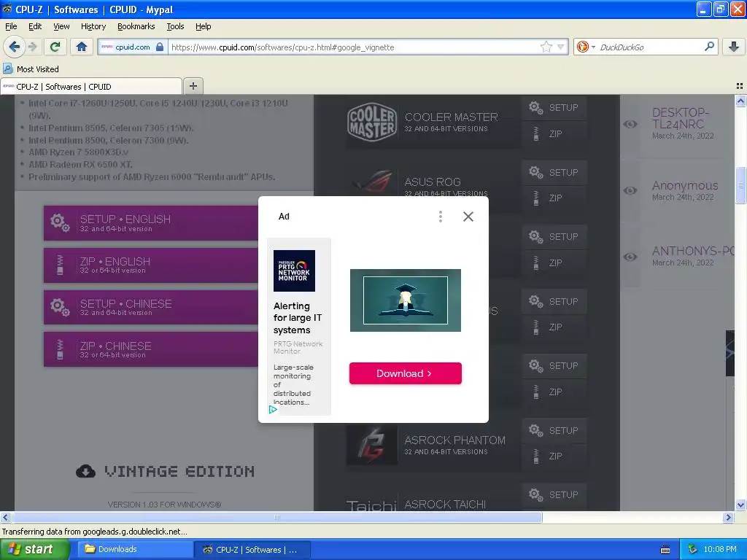The height and width of the screenshot is (560, 747).
Task: Click the ASUS ROG ZIP download
Action: pyautogui.click(x=554, y=198)
